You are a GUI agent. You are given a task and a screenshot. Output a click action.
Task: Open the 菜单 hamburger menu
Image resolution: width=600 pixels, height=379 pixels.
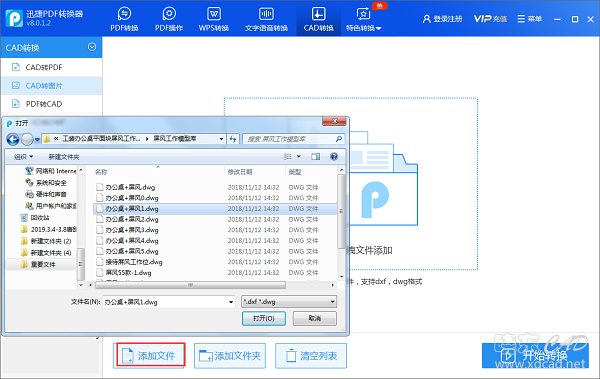click(x=530, y=19)
